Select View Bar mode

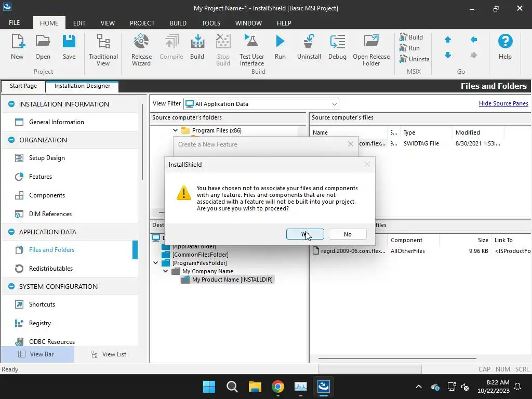coord(37,354)
